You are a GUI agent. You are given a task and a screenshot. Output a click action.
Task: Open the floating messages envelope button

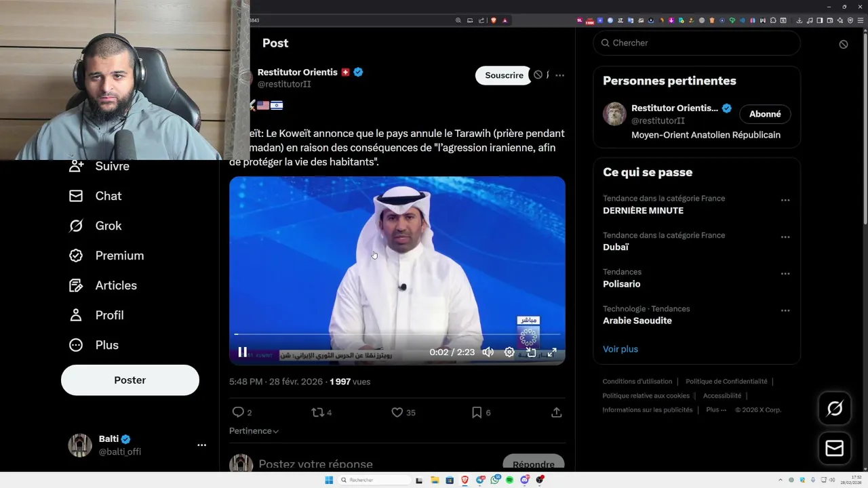pos(835,449)
